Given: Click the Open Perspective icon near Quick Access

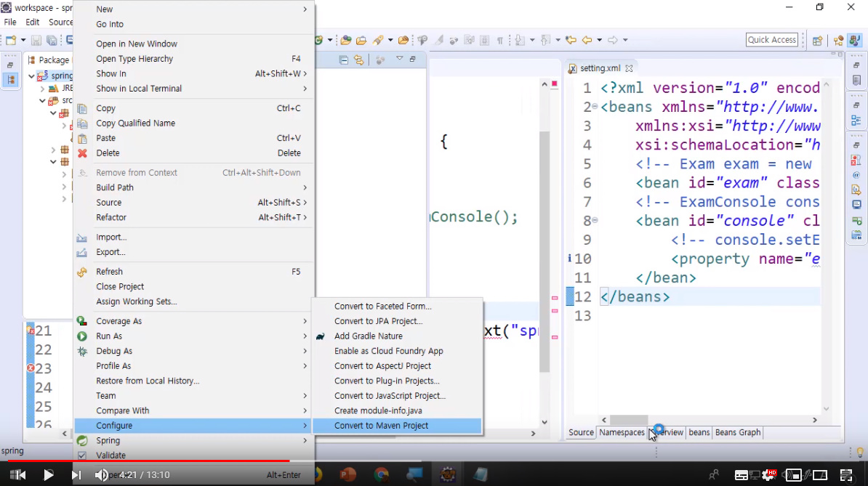Looking at the screenshot, I should pyautogui.click(x=817, y=41).
